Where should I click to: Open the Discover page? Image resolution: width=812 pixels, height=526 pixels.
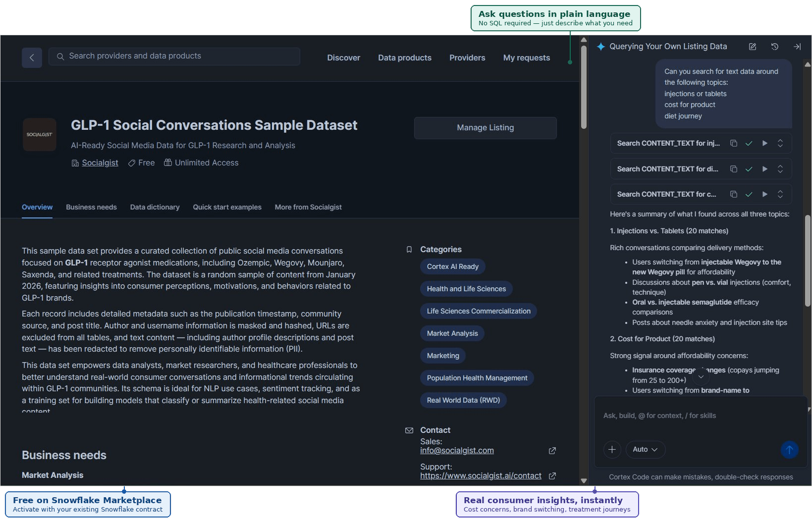click(x=344, y=58)
